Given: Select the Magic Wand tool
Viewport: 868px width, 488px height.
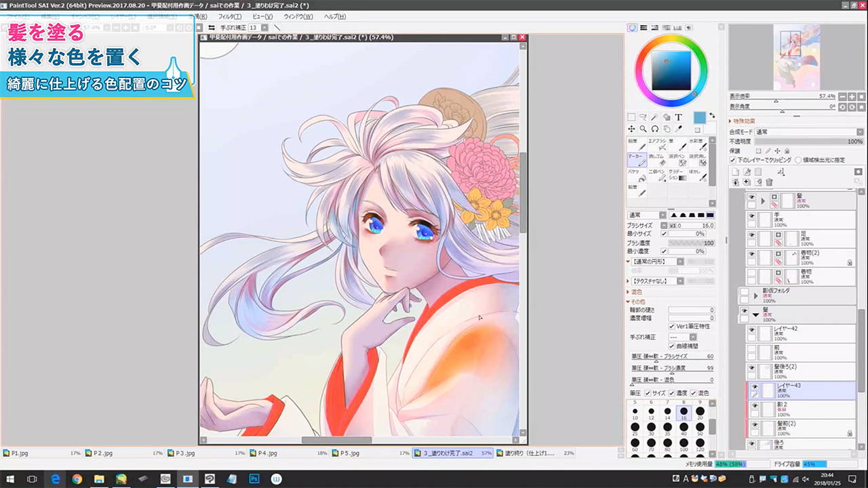Looking at the screenshot, I should tap(654, 117).
